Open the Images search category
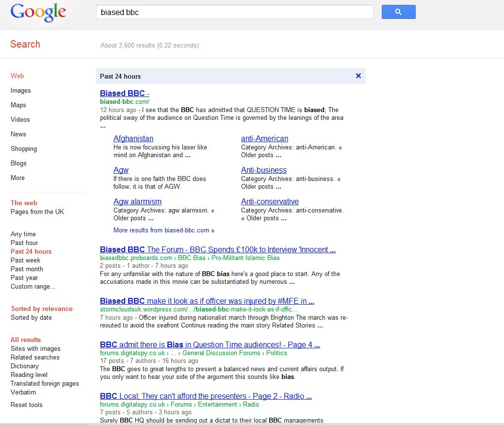The image size is (504, 425). coord(20,91)
